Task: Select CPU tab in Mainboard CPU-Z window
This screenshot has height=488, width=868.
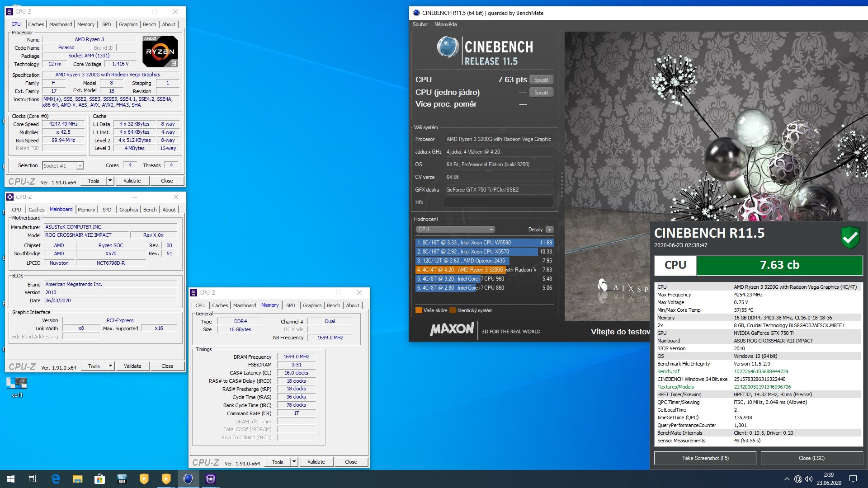Action: tap(17, 210)
